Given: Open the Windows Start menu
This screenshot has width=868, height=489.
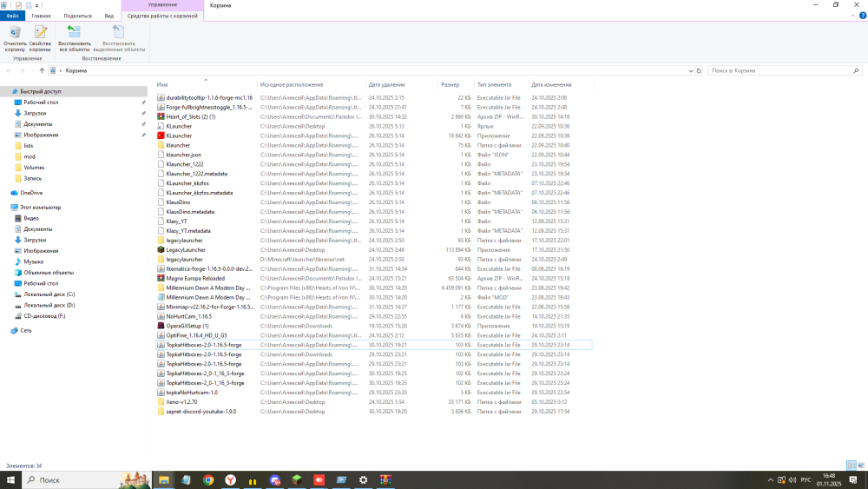Looking at the screenshot, I should point(10,480).
